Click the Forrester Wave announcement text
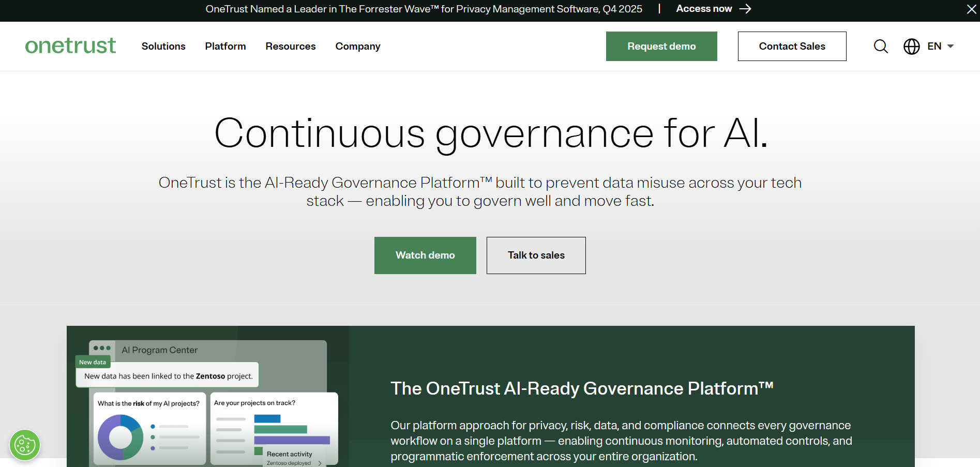 point(424,9)
